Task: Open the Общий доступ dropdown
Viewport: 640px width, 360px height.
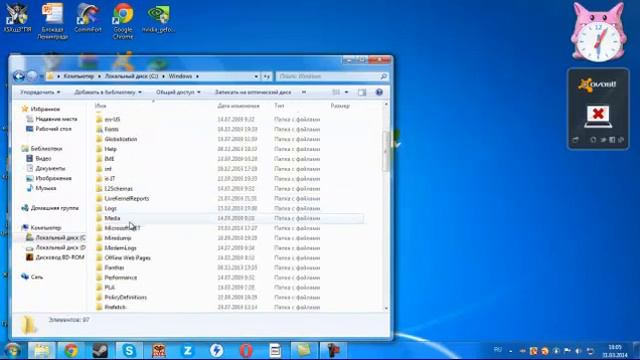Action: 178,92
